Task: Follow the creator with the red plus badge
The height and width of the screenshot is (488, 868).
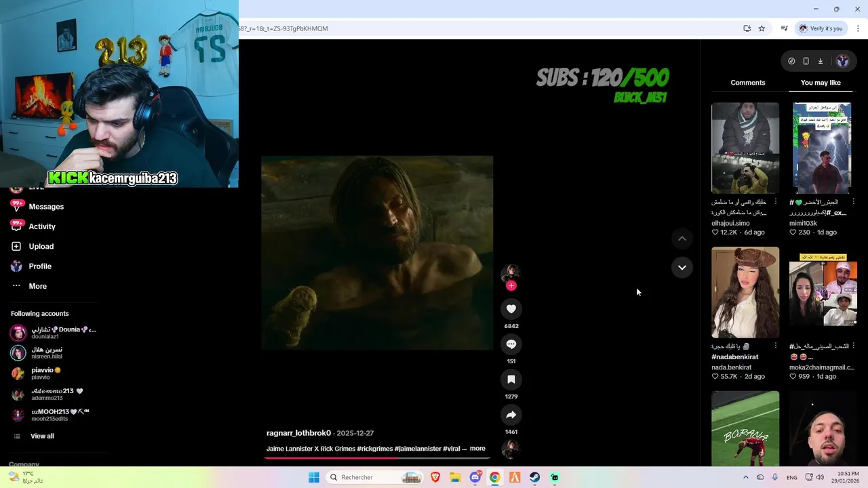Action: coord(511,285)
